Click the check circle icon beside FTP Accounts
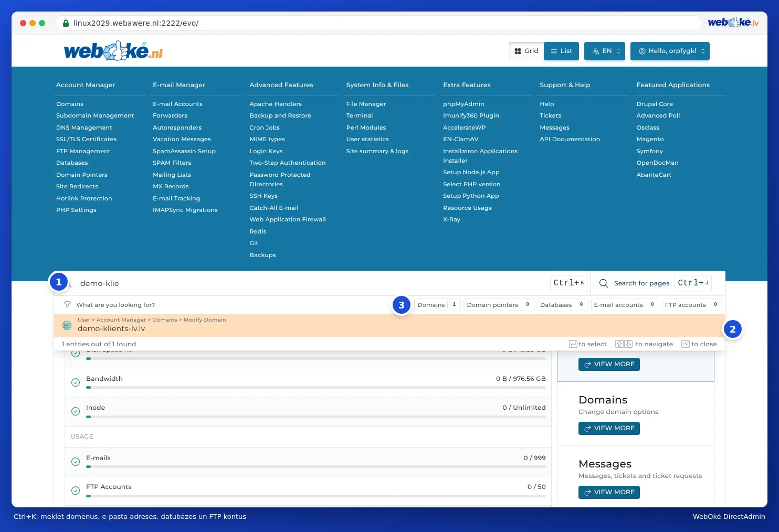The image size is (779, 532). point(76,491)
